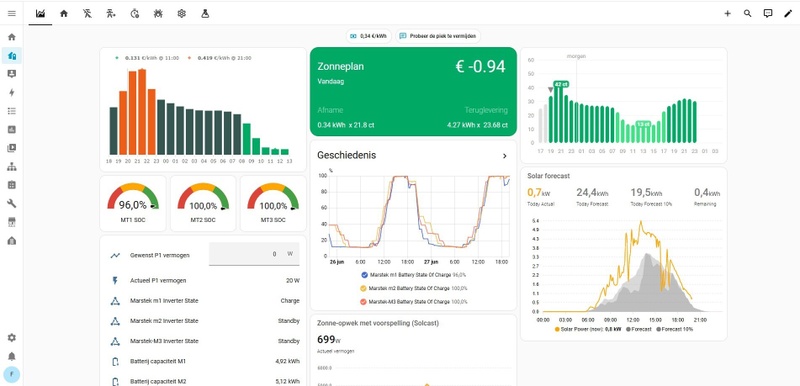Toggle the Forecast legend item in solar chart
The height and width of the screenshot is (386, 800).
(639, 329)
